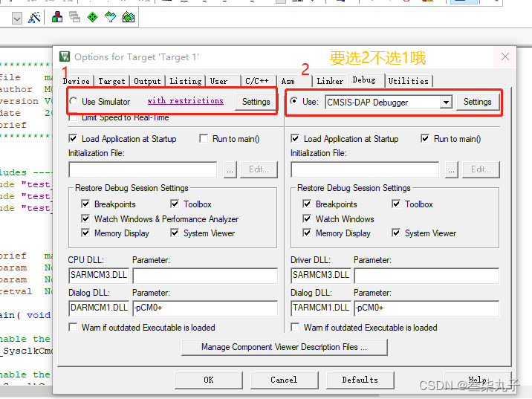Image resolution: width=532 pixels, height=399 pixels.
Task: Open Manage Project Items colored blocks icon
Action: pyautogui.click(x=57, y=17)
